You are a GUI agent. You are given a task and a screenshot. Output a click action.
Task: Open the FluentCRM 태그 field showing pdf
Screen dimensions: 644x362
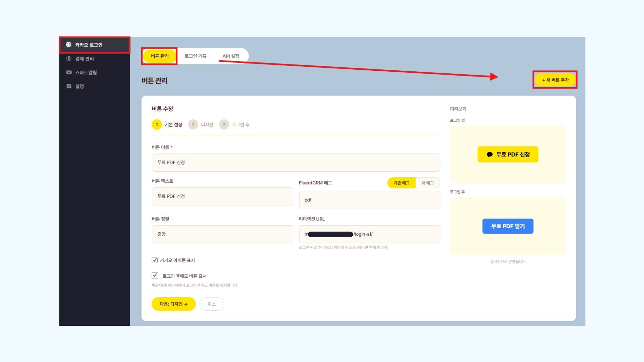pyautogui.click(x=369, y=200)
